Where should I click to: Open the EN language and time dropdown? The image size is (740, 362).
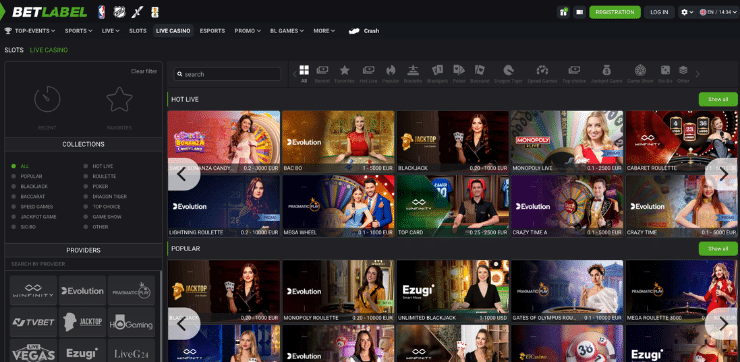coord(718,12)
